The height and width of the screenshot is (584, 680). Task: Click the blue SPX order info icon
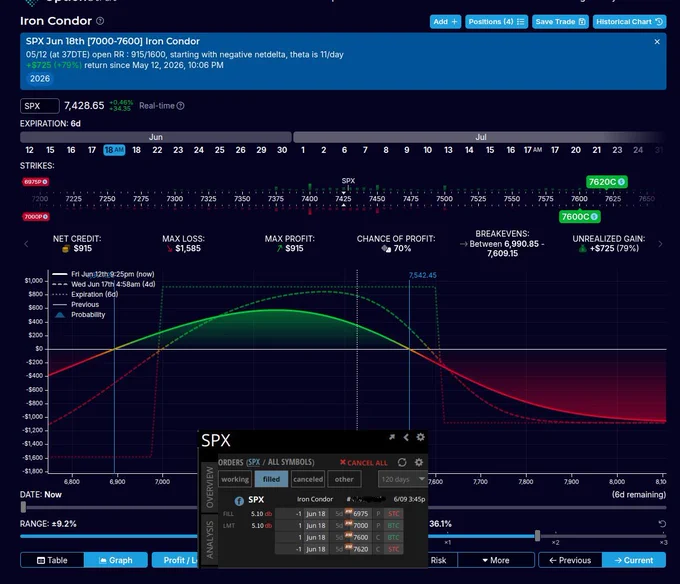point(239,501)
